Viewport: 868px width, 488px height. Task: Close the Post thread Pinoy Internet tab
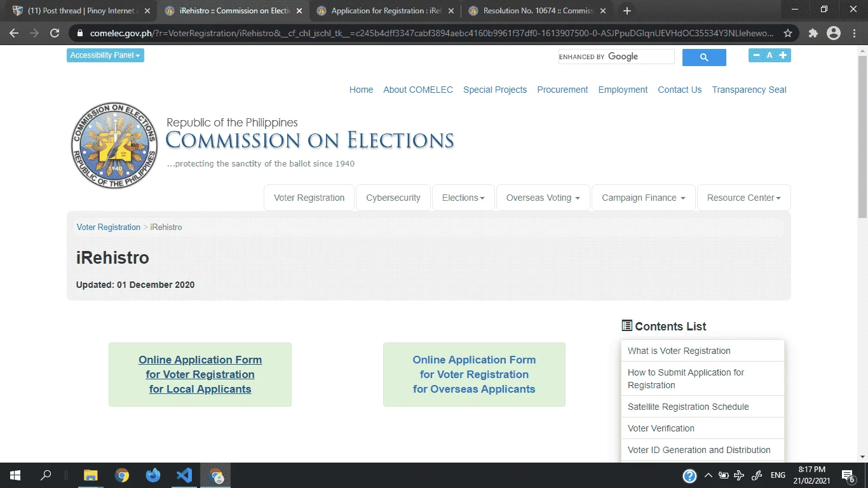147,11
